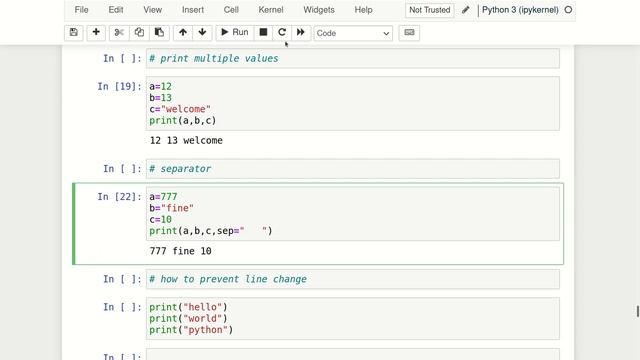Click the output text '12 13 welcome'
This screenshot has height=360, width=640.
(186, 140)
